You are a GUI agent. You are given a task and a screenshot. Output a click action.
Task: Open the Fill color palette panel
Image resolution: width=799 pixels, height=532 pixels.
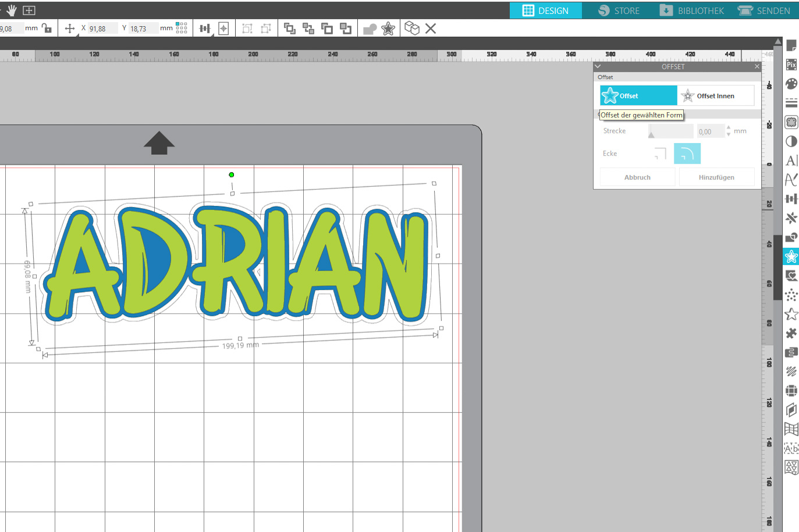(x=791, y=84)
